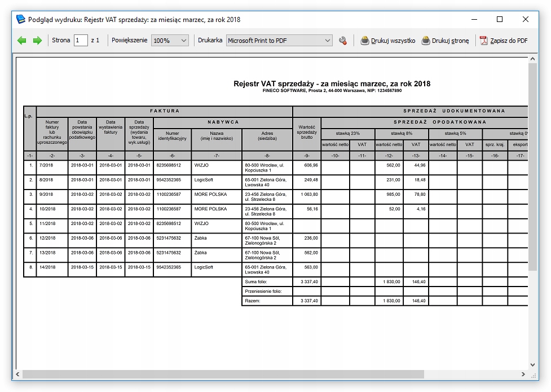Save the report with Zapisz do PDF
The height and width of the screenshot is (392, 551).
point(504,41)
